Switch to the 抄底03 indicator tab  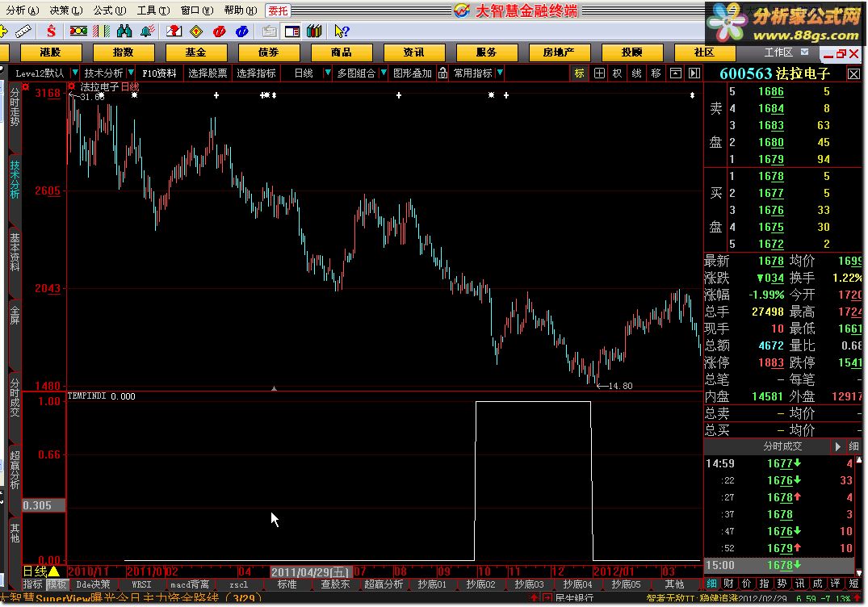coord(529,584)
